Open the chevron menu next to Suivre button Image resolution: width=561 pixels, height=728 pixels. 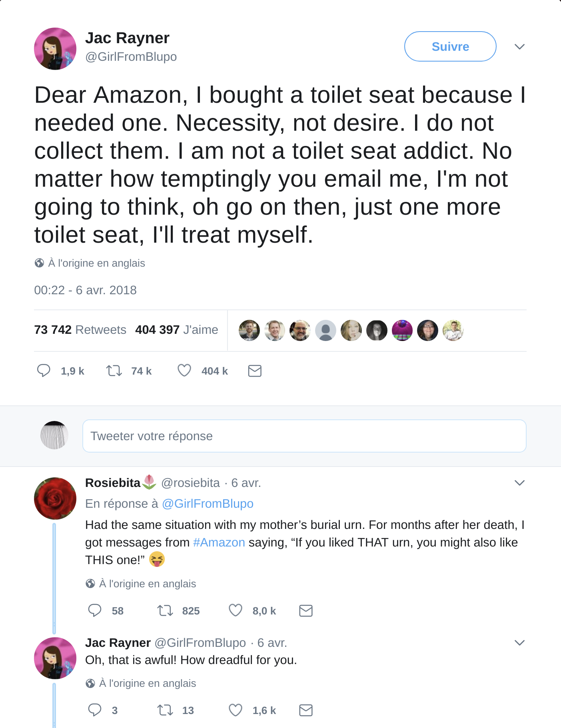[x=519, y=47]
